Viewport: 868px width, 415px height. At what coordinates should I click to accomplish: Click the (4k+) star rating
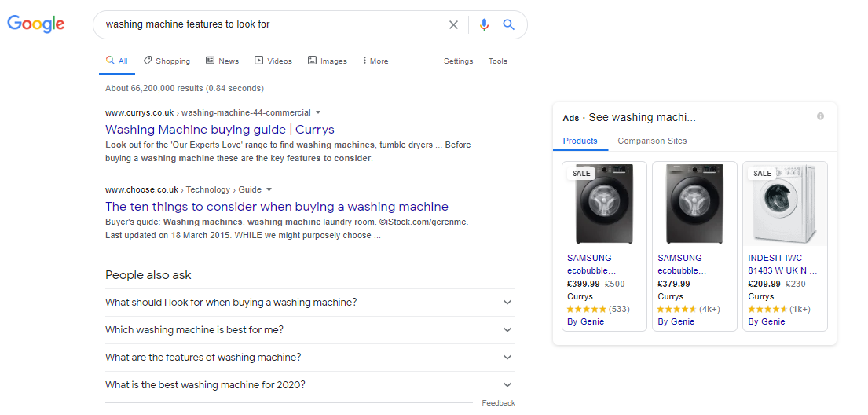tap(689, 309)
